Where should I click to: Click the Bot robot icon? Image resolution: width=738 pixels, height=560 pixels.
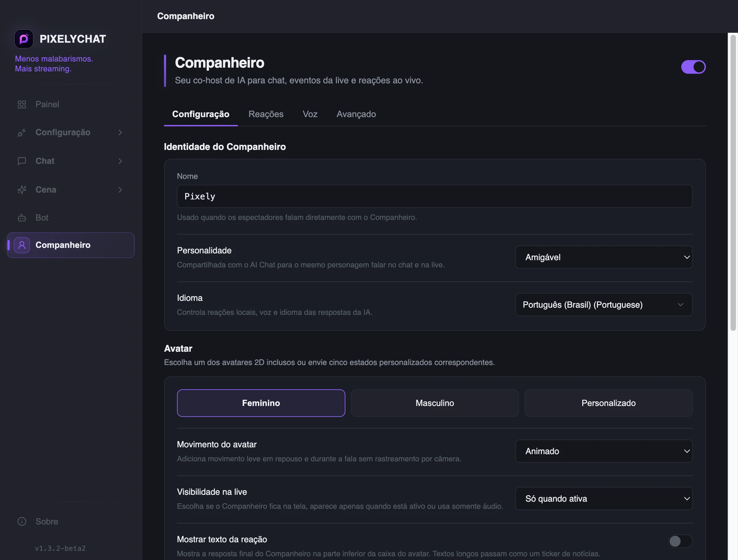point(22,218)
